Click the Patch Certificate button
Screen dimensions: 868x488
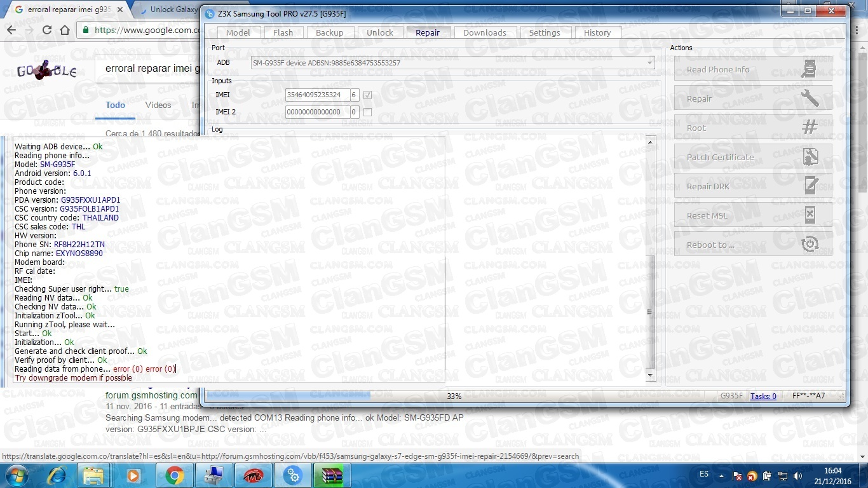[x=753, y=157]
